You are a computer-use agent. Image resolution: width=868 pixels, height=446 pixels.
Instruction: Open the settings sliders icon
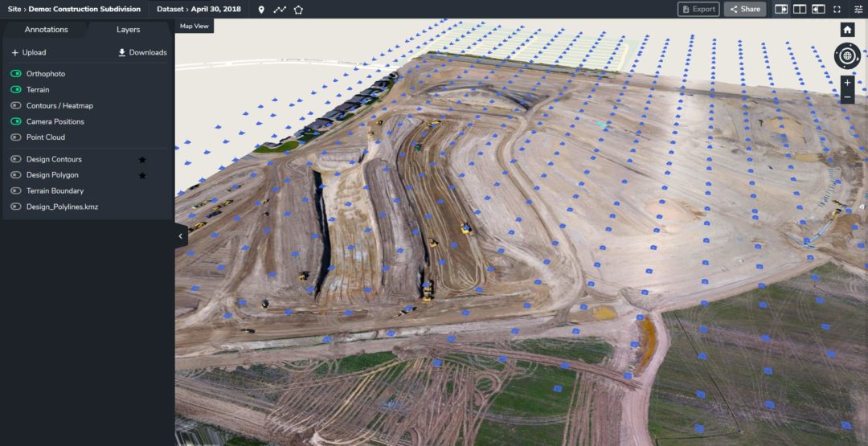pos(858,10)
